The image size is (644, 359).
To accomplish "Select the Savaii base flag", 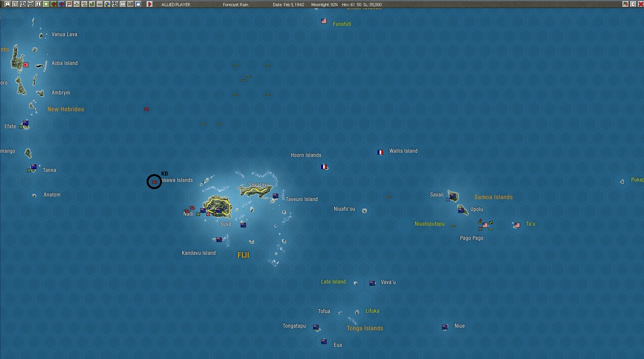I will 453,196.
